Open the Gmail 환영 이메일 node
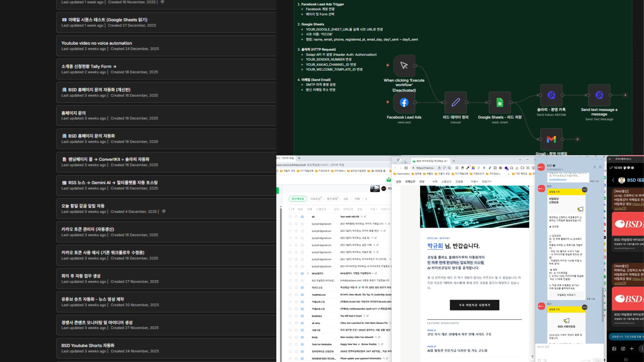644x362 pixels. 551,139
